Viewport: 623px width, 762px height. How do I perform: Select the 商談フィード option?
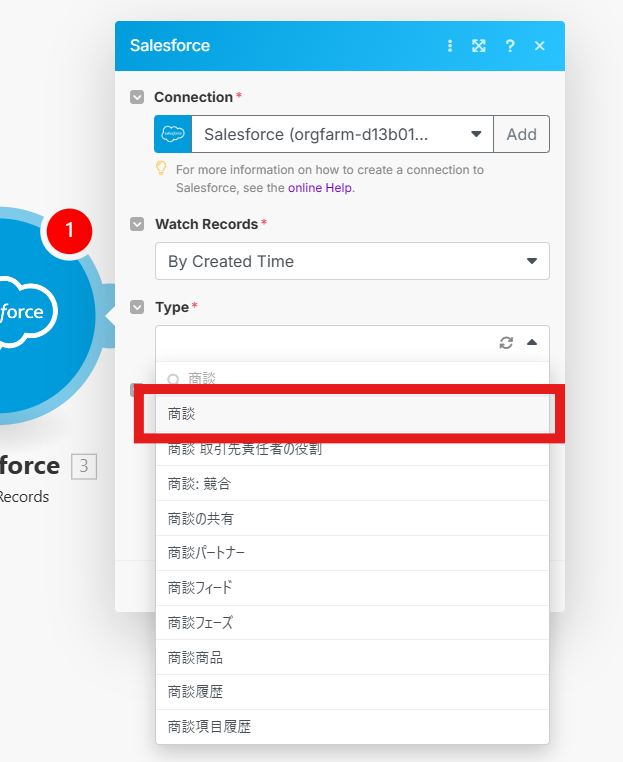coord(352,588)
